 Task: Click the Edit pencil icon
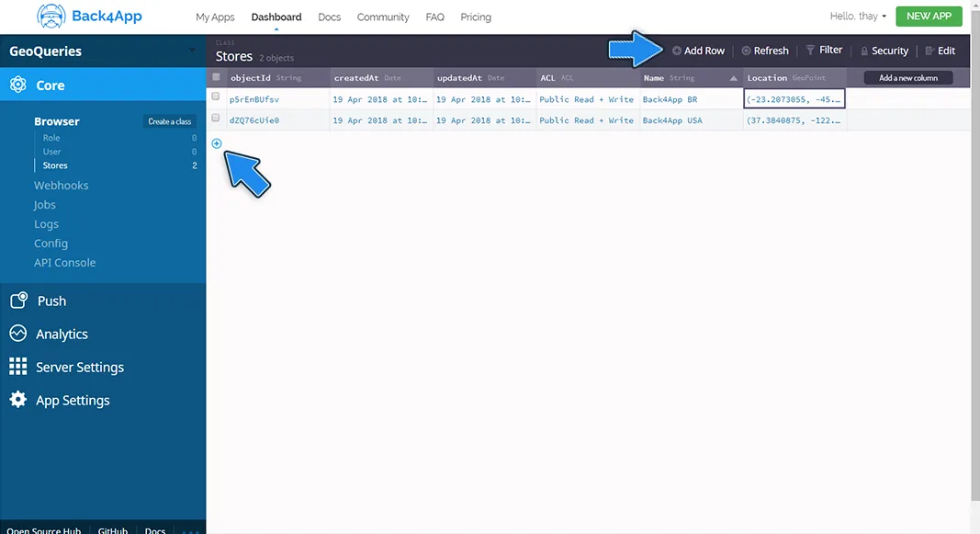(x=929, y=51)
